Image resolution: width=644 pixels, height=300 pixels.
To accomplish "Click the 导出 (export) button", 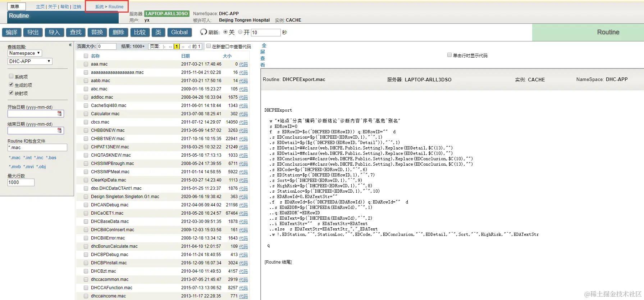I will pyautogui.click(x=33, y=32).
